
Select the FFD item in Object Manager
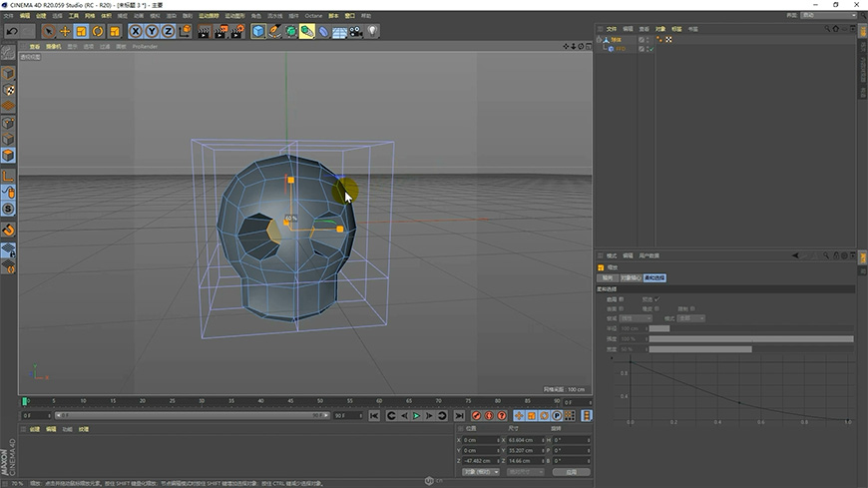tap(621, 49)
